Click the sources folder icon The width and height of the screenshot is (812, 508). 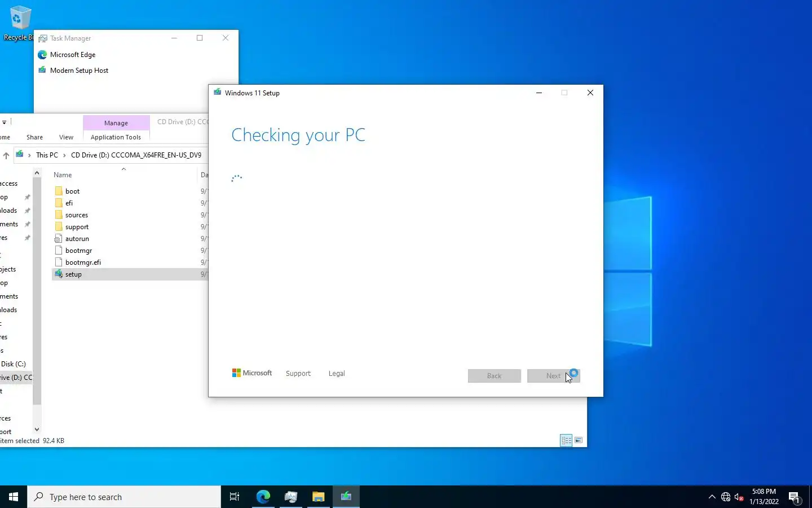59,215
